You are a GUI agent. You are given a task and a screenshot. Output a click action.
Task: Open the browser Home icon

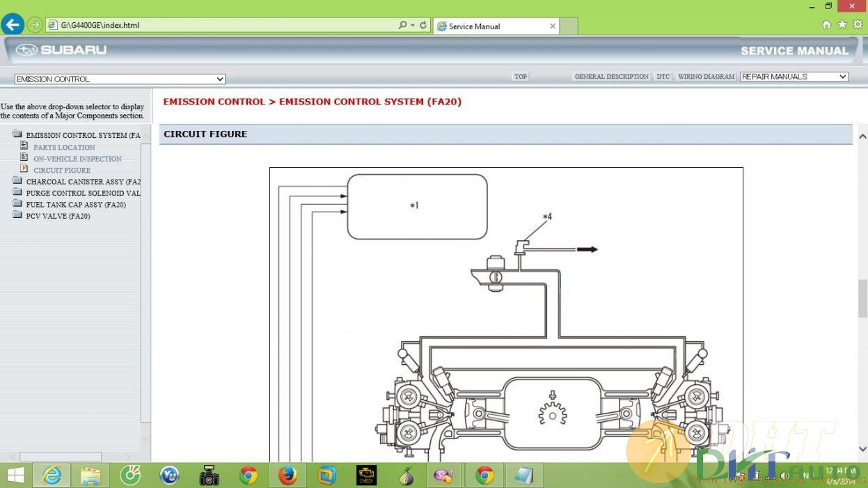pyautogui.click(x=826, y=24)
